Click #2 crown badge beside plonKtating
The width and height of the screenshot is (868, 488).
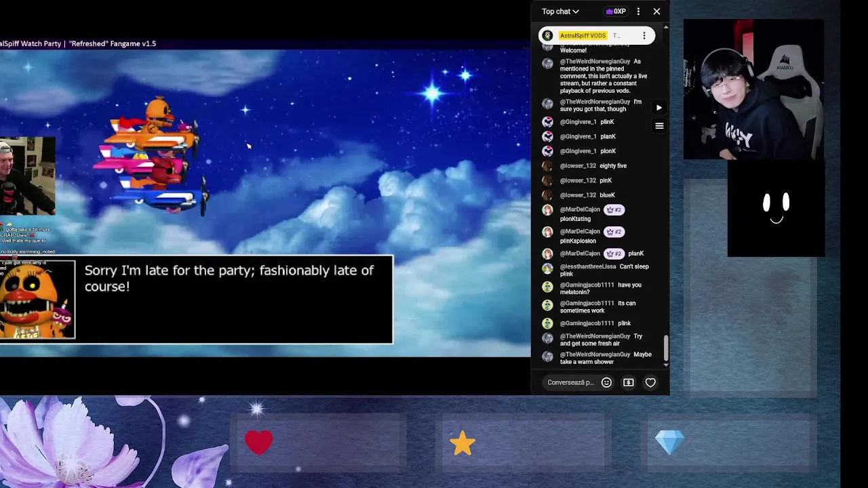coord(614,210)
